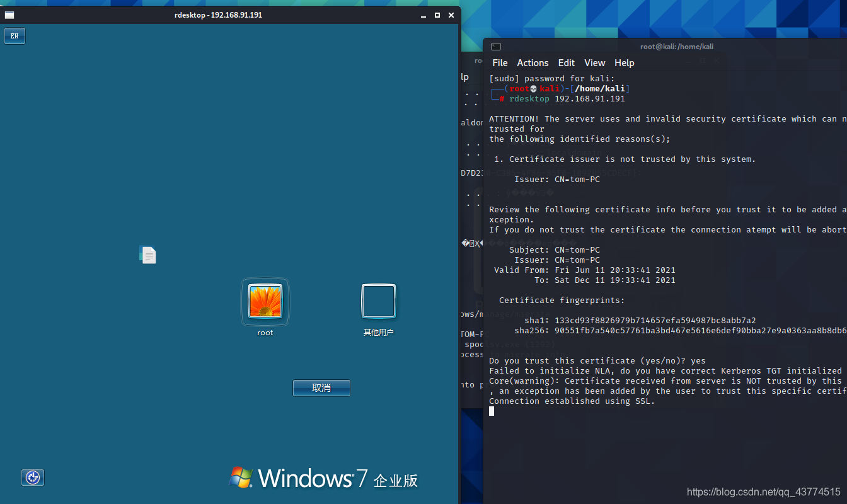The height and width of the screenshot is (504, 847).
Task: Click the 'Valid From: Fri Jun 11' line
Action: coord(585,270)
